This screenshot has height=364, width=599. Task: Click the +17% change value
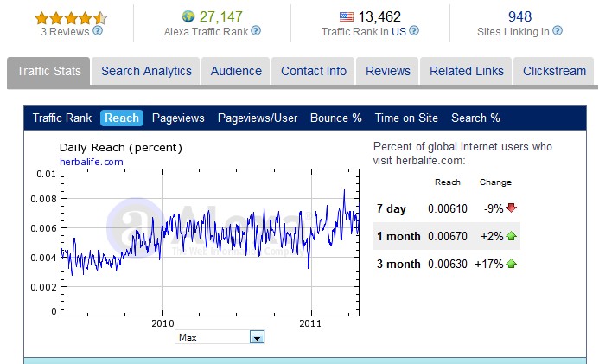tap(489, 264)
